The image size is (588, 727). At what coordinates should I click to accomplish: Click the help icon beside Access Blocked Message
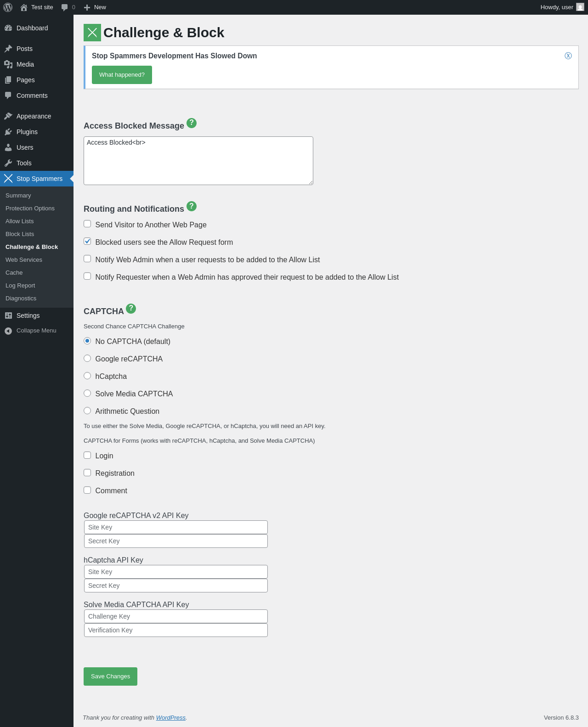point(192,123)
